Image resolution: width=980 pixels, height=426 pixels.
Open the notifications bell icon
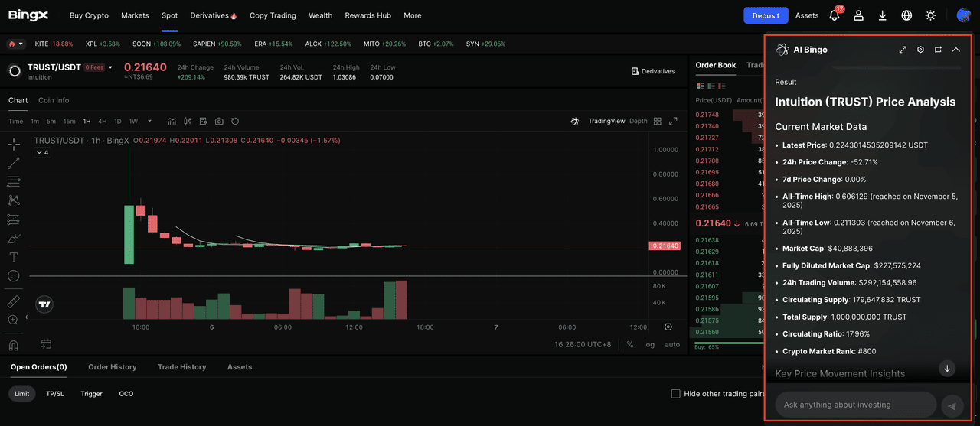coord(835,15)
